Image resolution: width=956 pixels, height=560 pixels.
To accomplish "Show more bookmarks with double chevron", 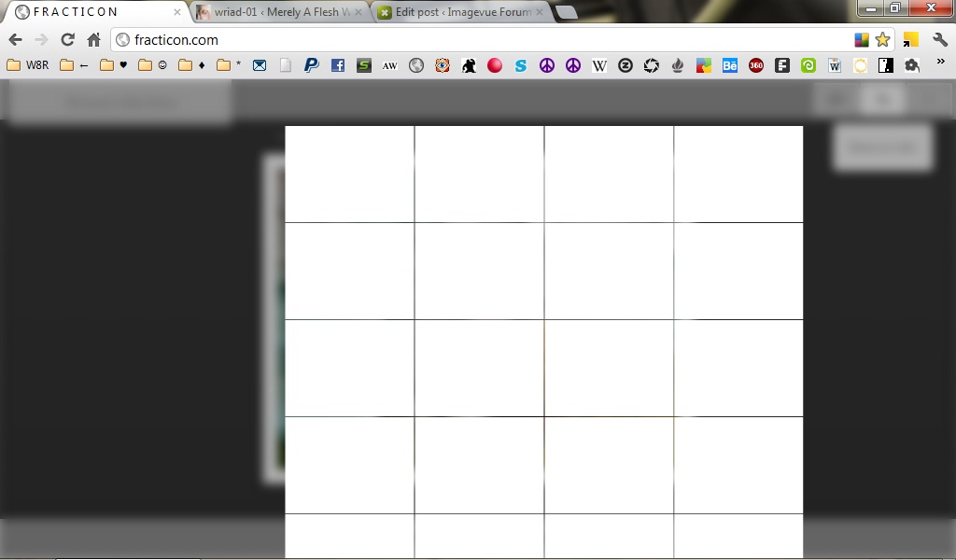I will click(941, 62).
